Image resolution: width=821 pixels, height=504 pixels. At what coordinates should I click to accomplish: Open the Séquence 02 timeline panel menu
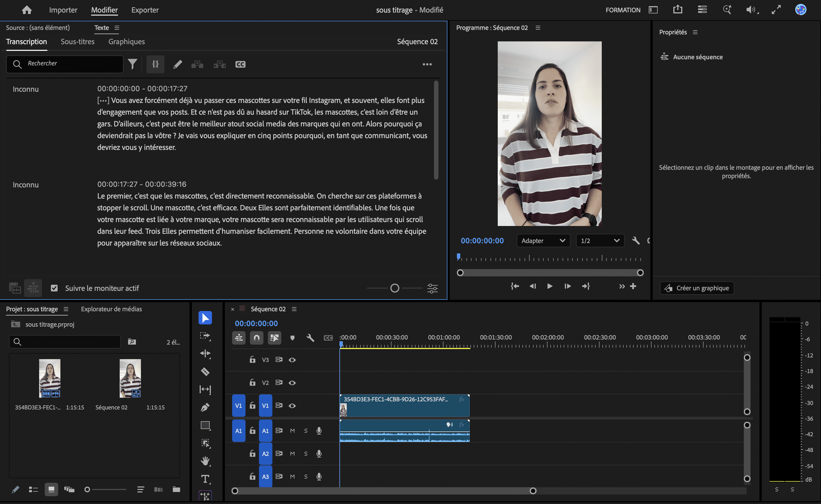pyautogui.click(x=294, y=309)
